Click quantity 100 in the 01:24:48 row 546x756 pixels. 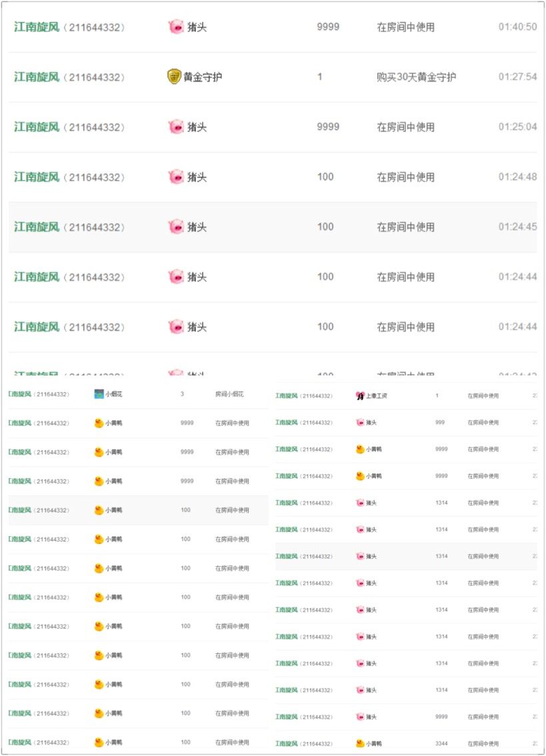[325, 177]
